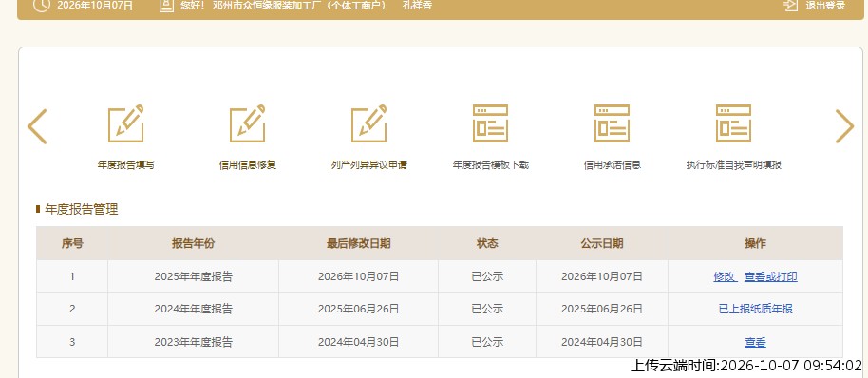The image size is (868, 378).
Task: Click the 操作 column header
Action: (x=755, y=243)
